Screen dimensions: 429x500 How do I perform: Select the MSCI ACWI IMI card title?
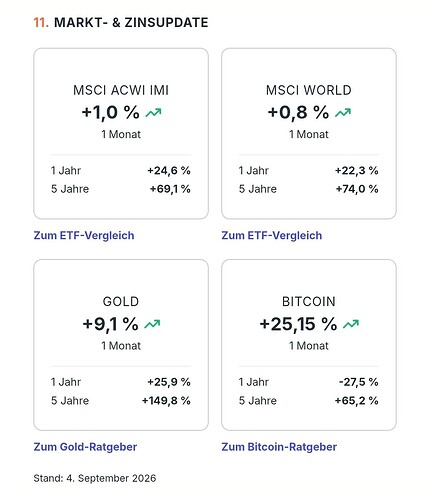(121, 90)
